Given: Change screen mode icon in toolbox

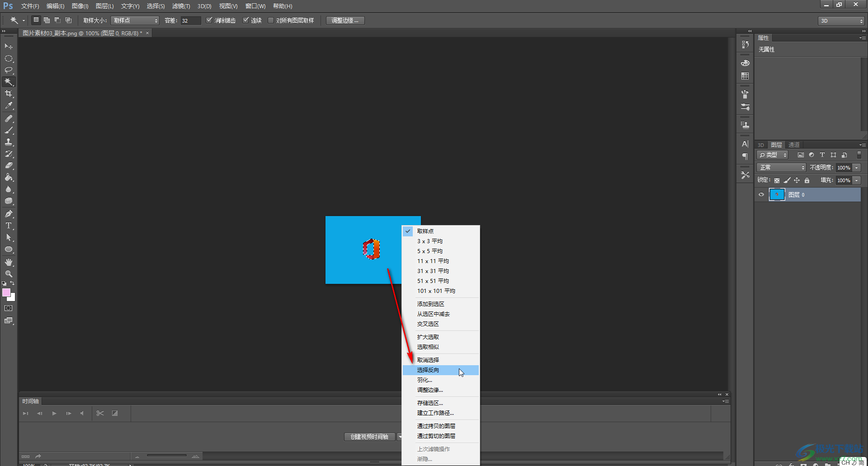Looking at the screenshot, I should [9, 320].
